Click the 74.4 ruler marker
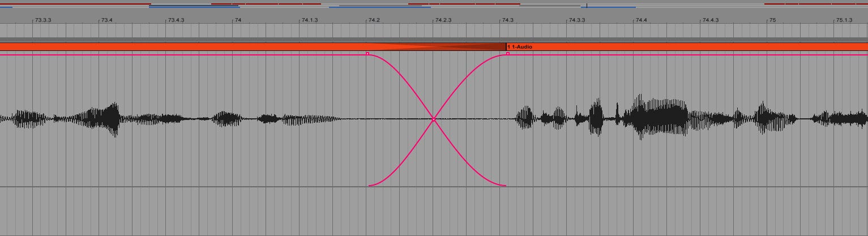This screenshot has width=868, height=236. [x=640, y=20]
